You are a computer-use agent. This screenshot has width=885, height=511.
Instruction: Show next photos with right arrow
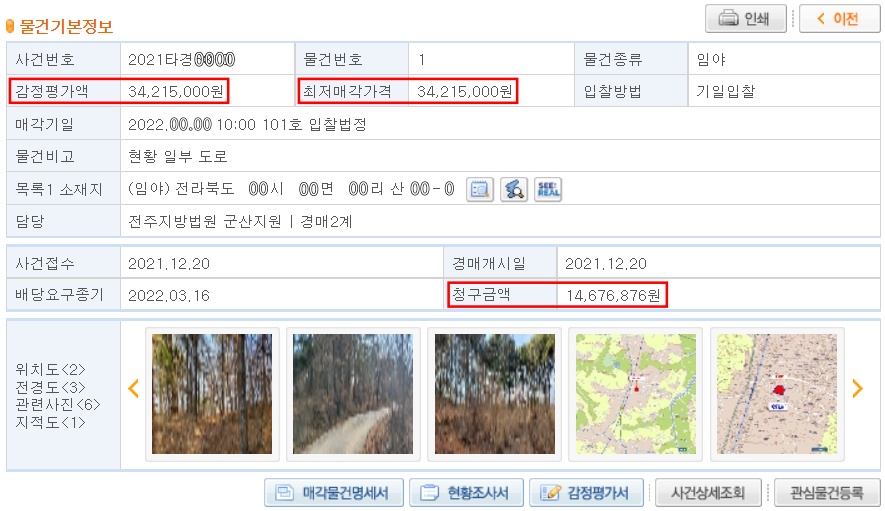(857, 388)
